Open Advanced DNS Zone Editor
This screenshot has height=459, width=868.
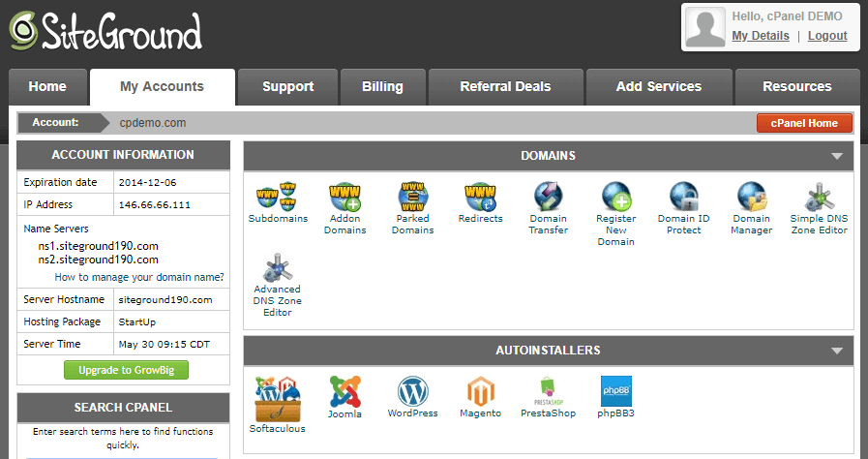pyautogui.click(x=278, y=285)
